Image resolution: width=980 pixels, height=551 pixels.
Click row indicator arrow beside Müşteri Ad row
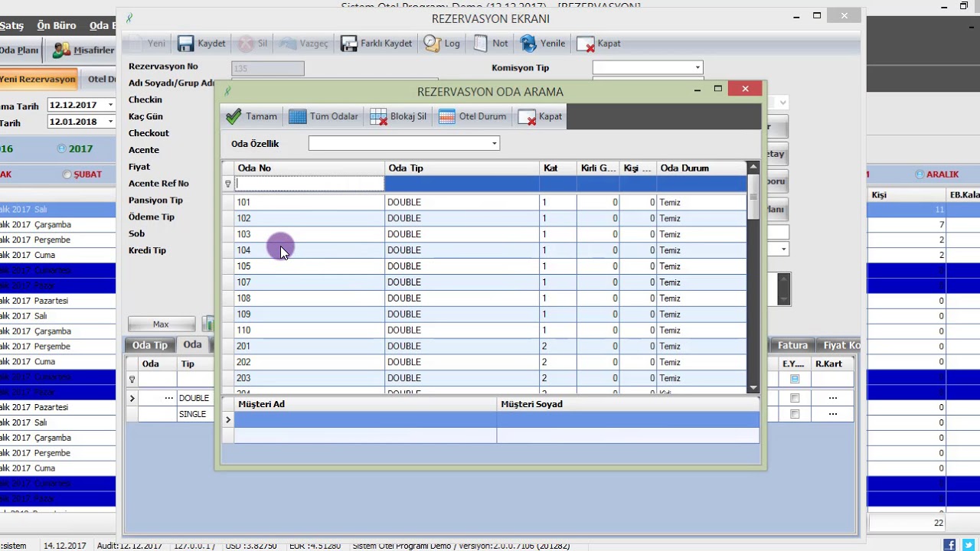(x=227, y=420)
